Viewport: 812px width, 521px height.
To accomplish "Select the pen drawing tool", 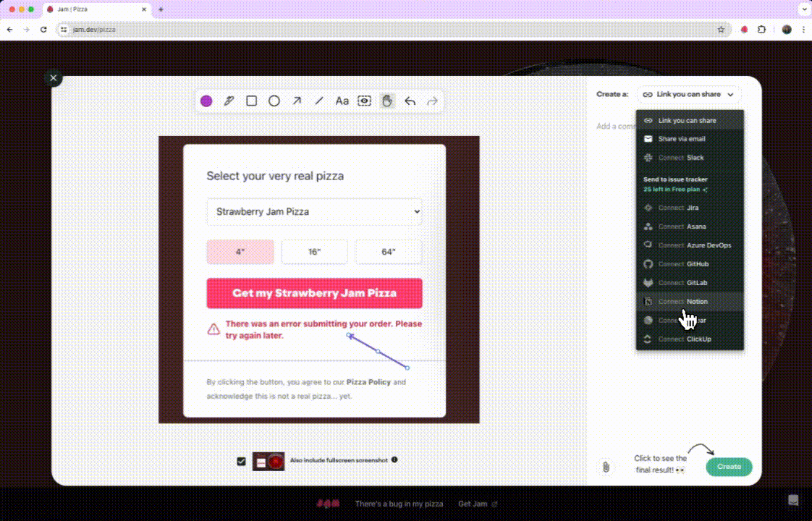I will pos(229,101).
